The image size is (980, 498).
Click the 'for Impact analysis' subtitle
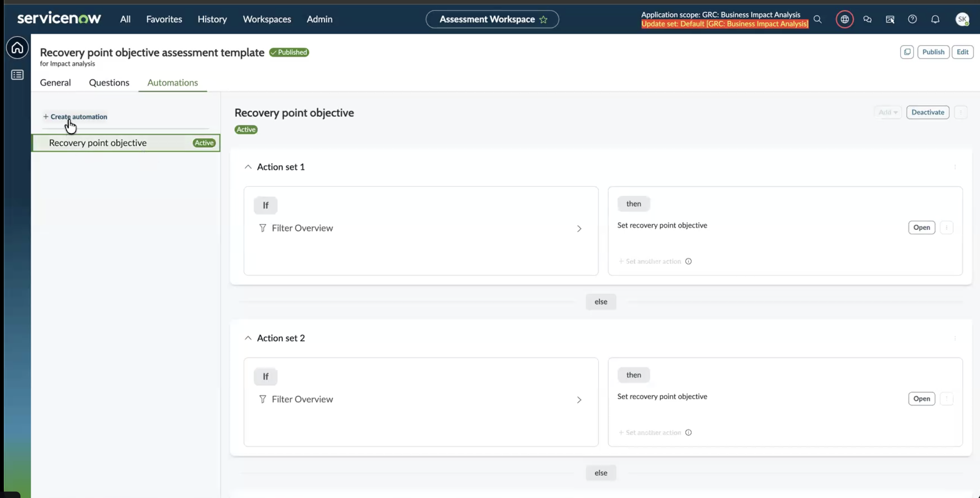[67, 64]
